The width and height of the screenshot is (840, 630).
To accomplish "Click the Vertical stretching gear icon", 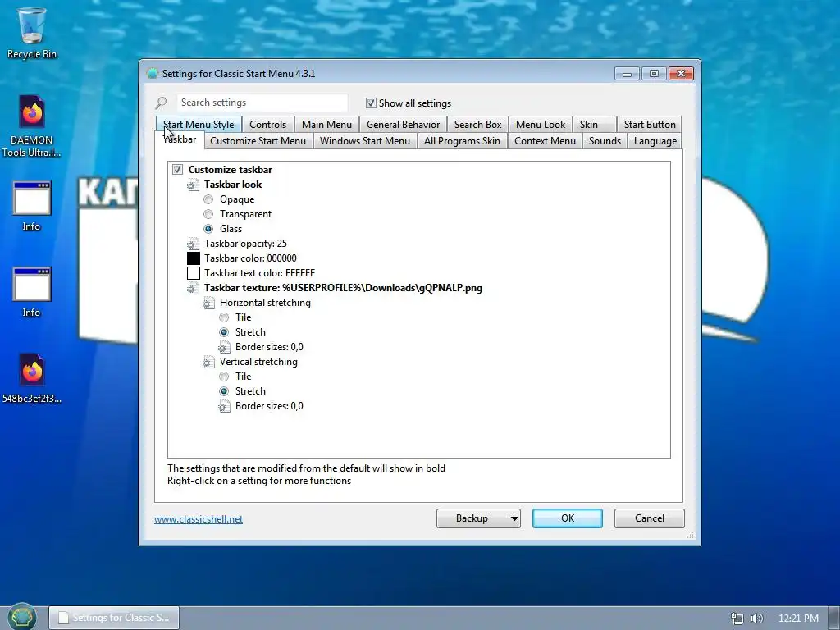I will click(x=208, y=362).
